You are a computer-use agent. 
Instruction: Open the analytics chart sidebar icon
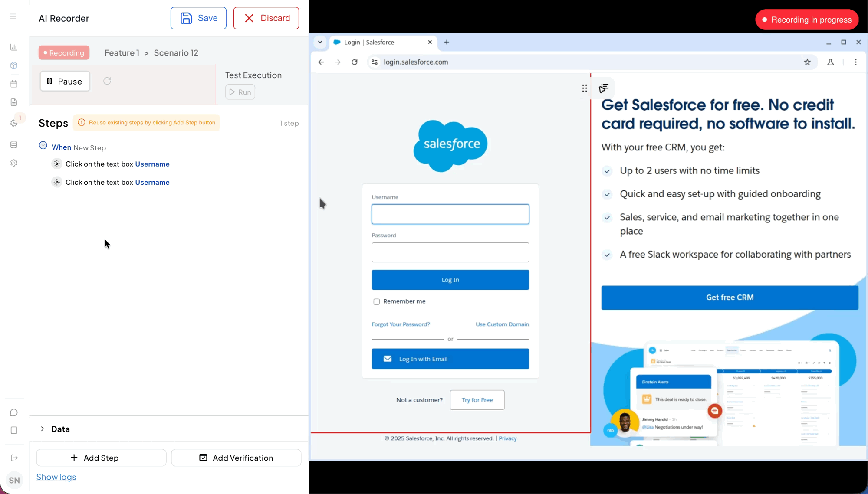(x=14, y=47)
